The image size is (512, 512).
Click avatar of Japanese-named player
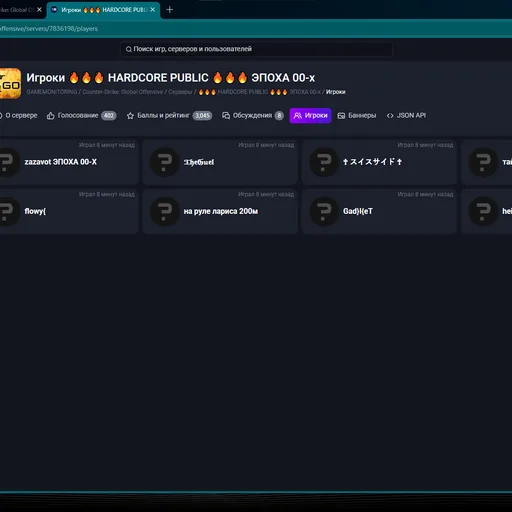tap(324, 162)
